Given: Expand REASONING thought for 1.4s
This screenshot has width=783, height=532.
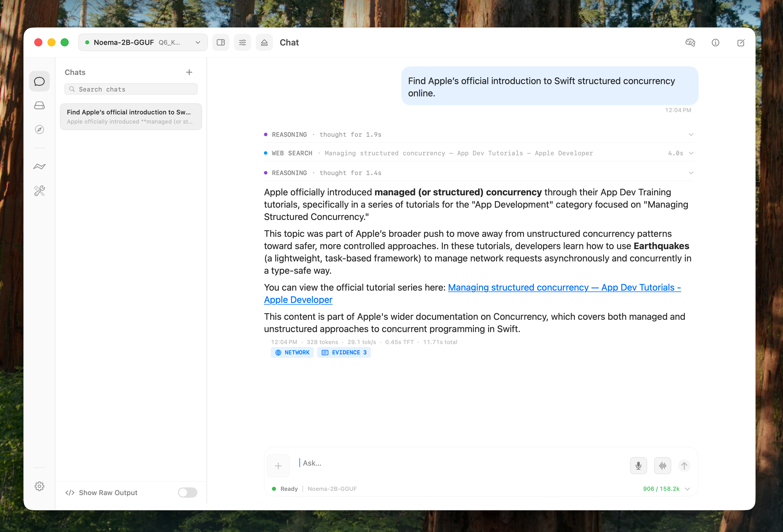Looking at the screenshot, I should 479,173.
